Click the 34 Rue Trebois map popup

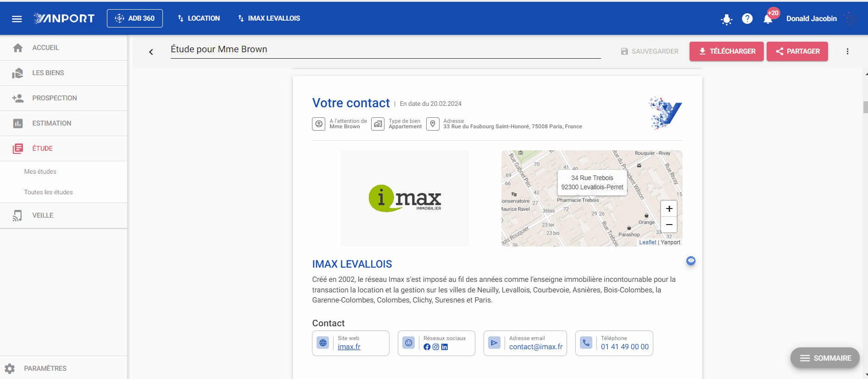592,182
